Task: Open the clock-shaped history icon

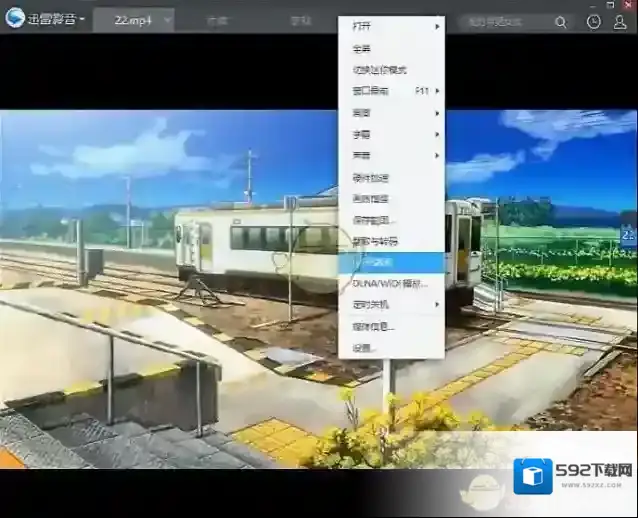Action: pyautogui.click(x=594, y=21)
